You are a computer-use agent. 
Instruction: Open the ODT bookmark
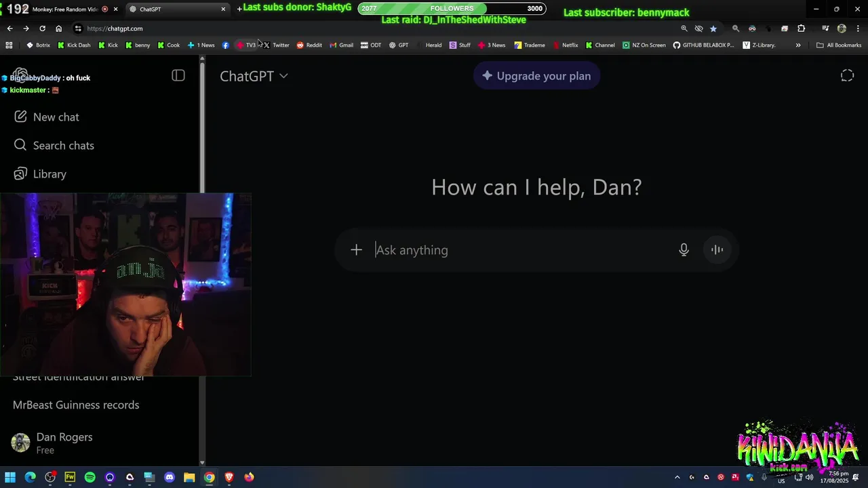pyautogui.click(x=371, y=45)
